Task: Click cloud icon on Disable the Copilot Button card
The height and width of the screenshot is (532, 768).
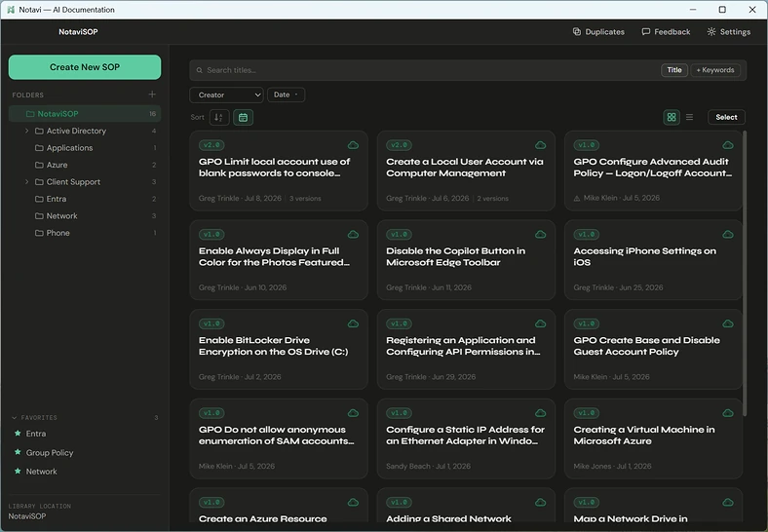Action: click(x=541, y=234)
